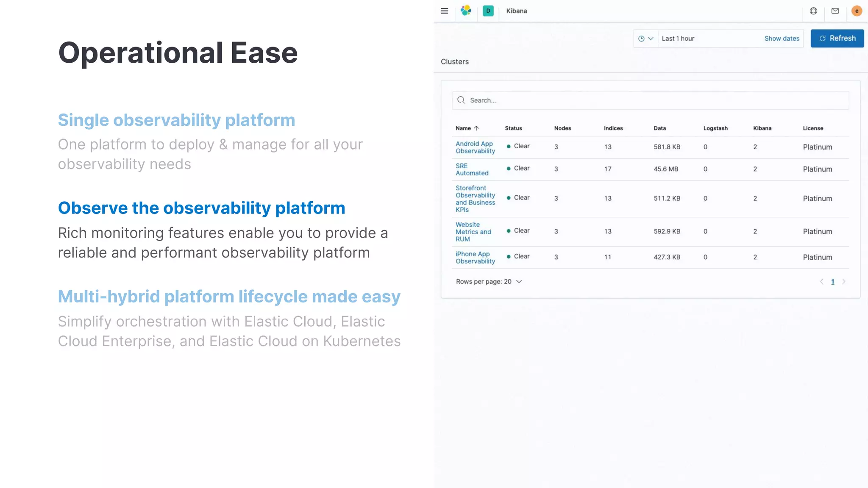Click the Operational Ease slide title
Viewport: 868px width, 488px height.
tap(178, 53)
